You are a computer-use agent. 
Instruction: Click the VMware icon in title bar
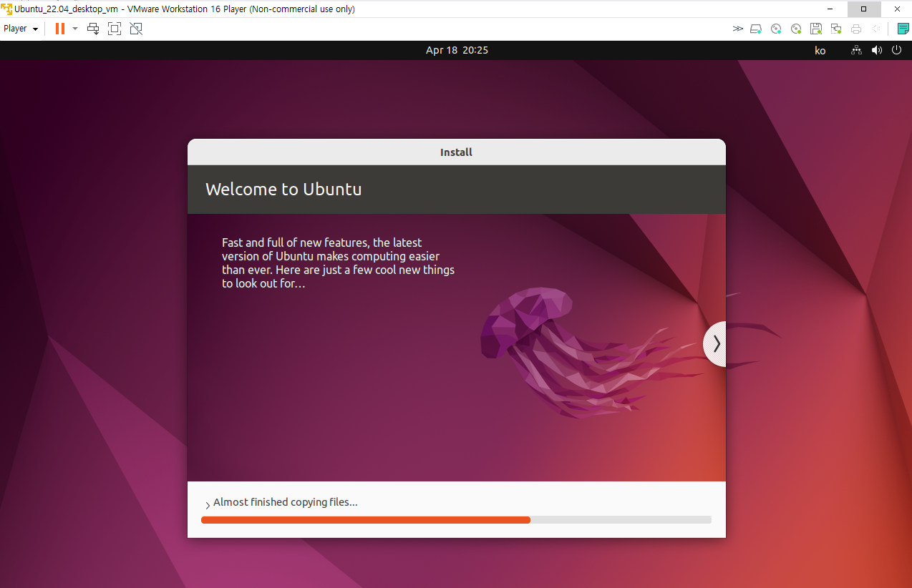click(6, 9)
